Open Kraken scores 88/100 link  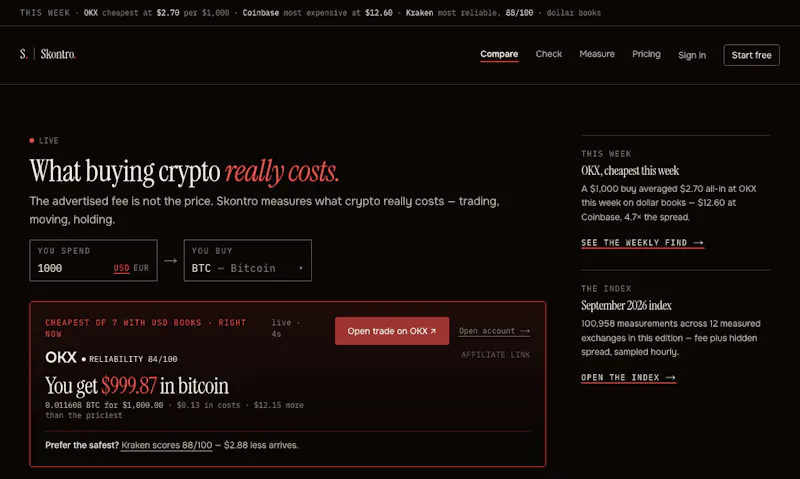pyautogui.click(x=167, y=445)
